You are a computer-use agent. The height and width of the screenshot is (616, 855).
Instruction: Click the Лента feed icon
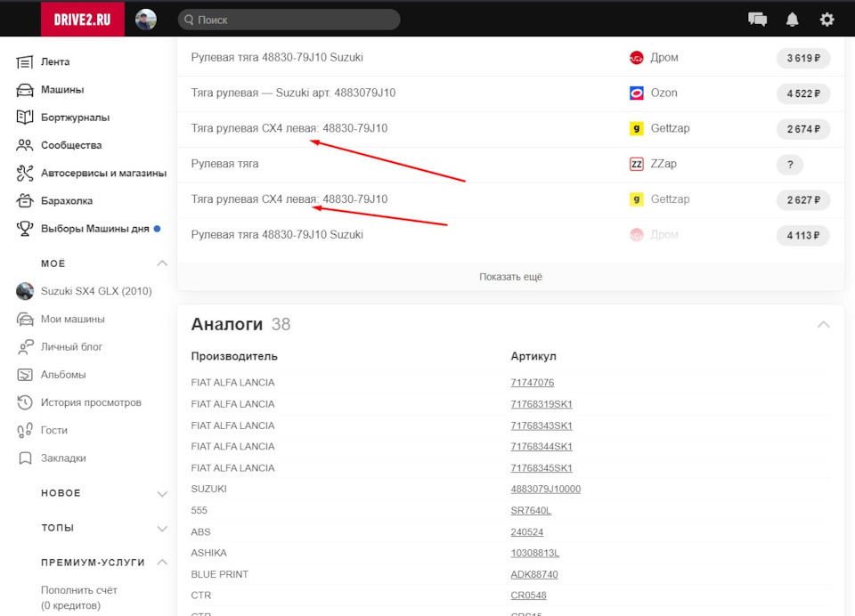pos(25,62)
